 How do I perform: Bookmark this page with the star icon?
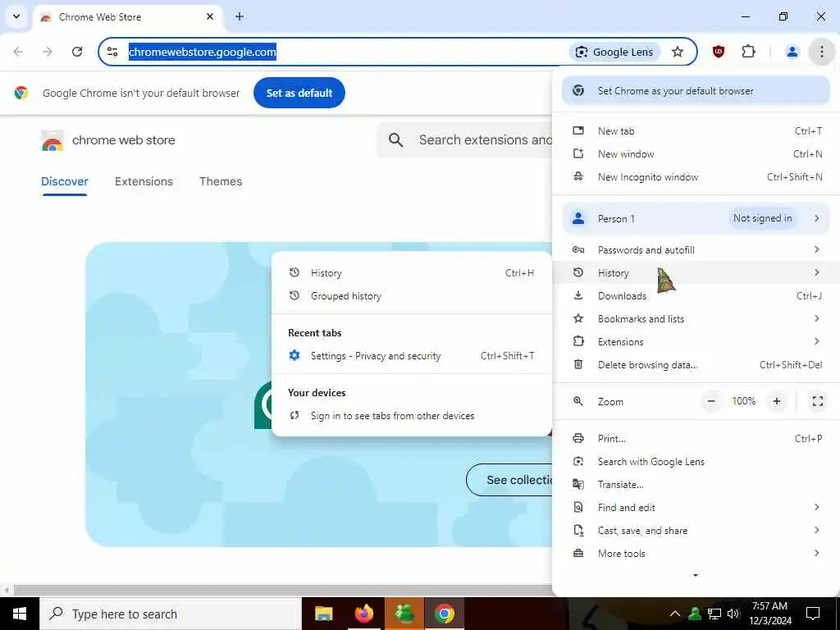pyautogui.click(x=677, y=52)
